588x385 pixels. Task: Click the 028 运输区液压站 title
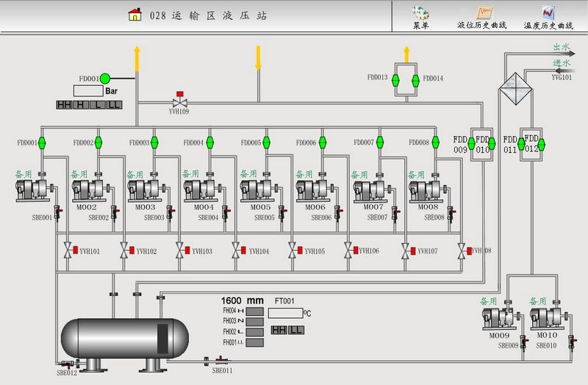click(x=208, y=15)
